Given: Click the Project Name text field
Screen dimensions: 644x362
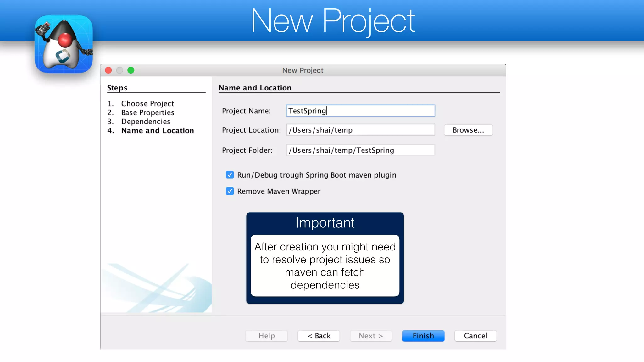Looking at the screenshot, I should coord(360,111).
